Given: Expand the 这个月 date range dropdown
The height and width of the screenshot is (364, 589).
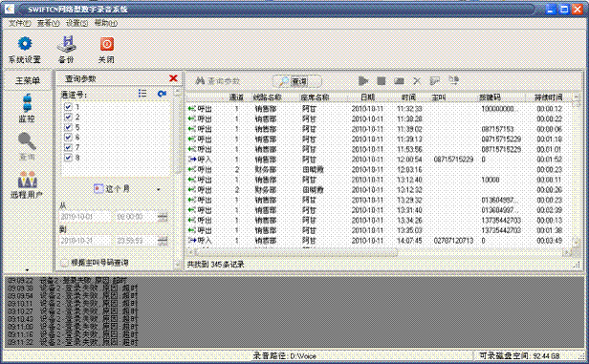Looking at the screenshot, I should (158, 189).
